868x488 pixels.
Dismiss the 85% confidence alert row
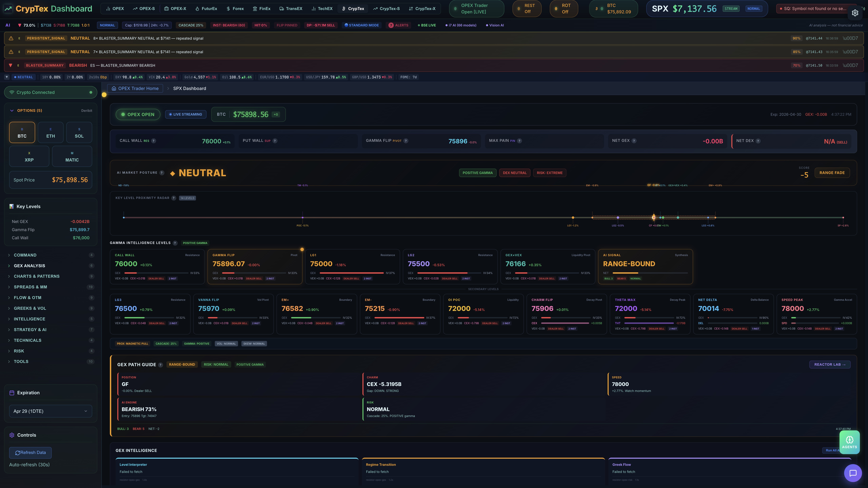(851, 52)
